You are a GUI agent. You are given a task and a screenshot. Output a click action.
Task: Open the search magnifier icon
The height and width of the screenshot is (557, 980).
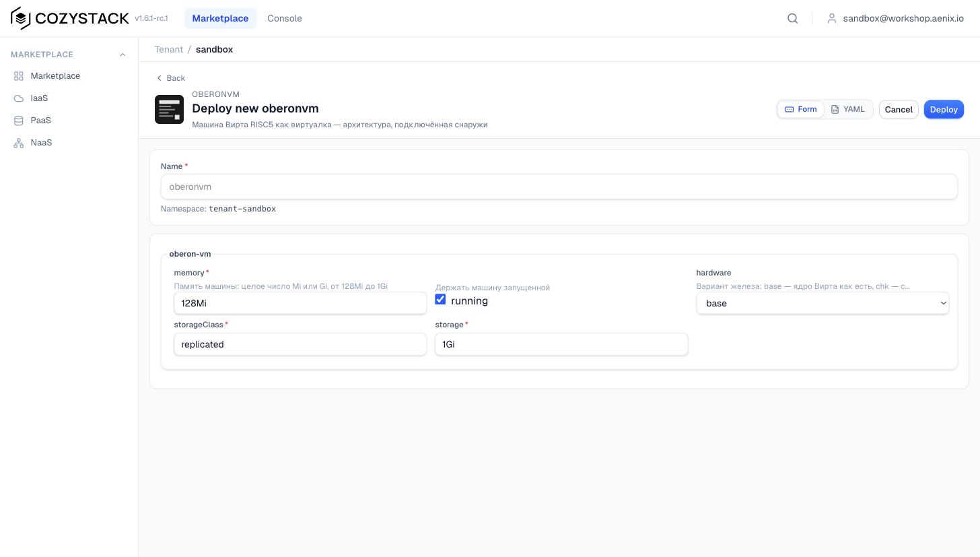793,18
